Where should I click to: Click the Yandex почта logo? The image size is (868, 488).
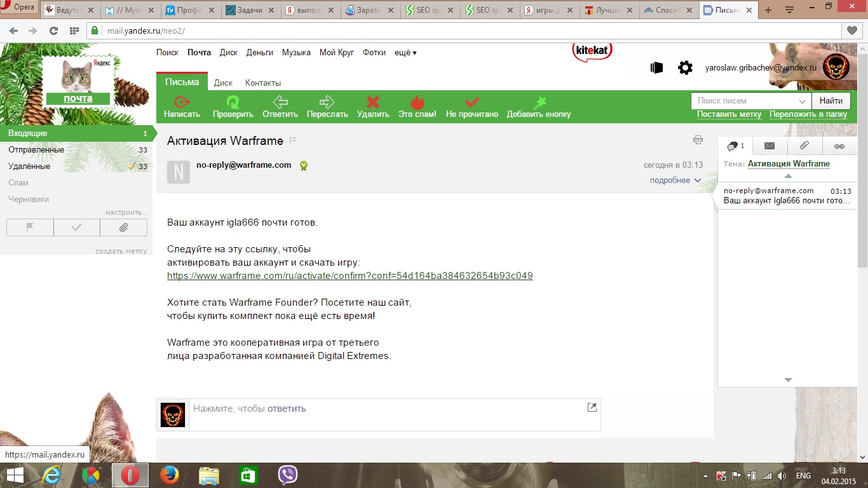tap(78, 98)
